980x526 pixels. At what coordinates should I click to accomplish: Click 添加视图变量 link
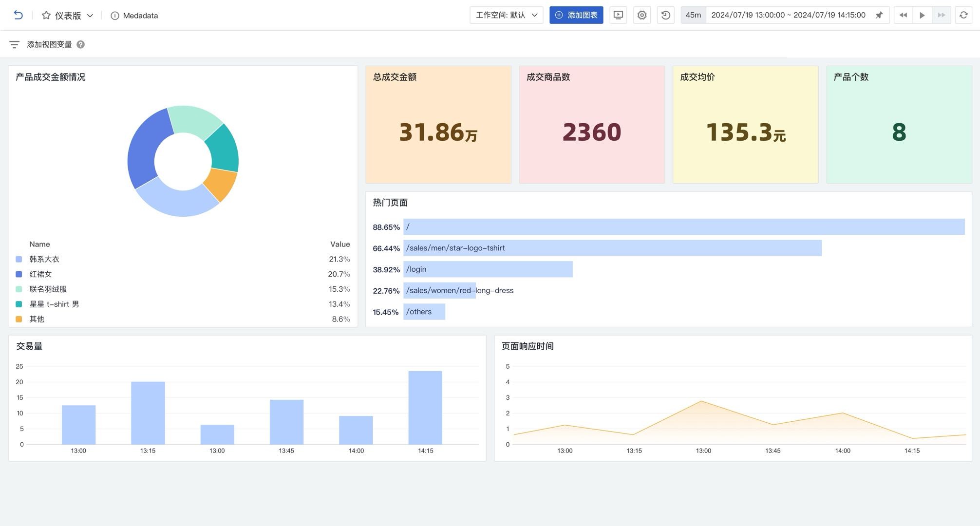pos(49,44)
